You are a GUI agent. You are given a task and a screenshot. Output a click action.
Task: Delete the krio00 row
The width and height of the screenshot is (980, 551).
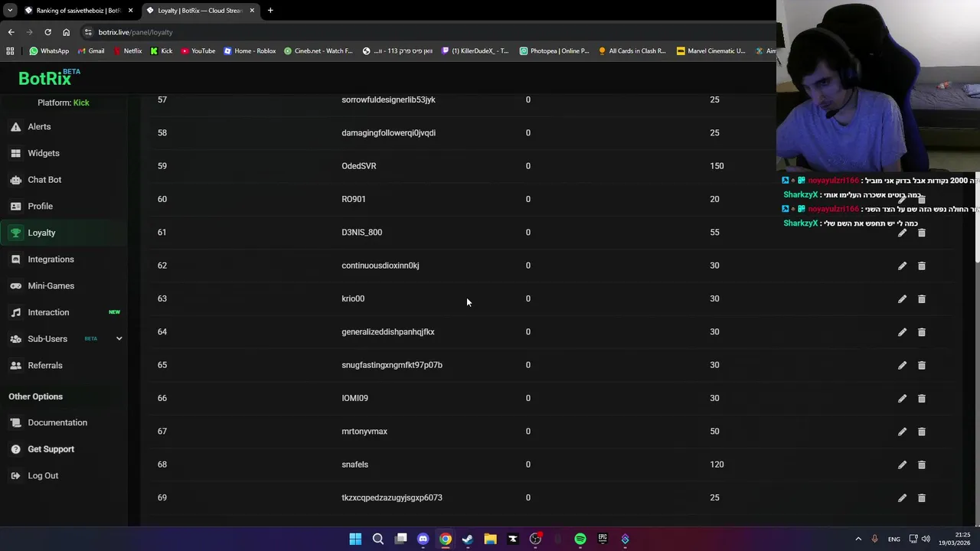922,299
